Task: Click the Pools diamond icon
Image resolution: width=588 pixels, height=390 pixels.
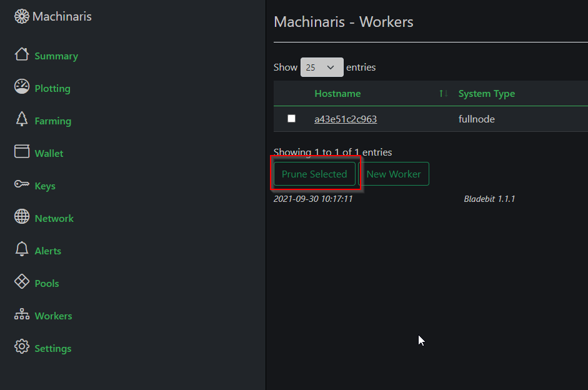Action: click(22, 281)
